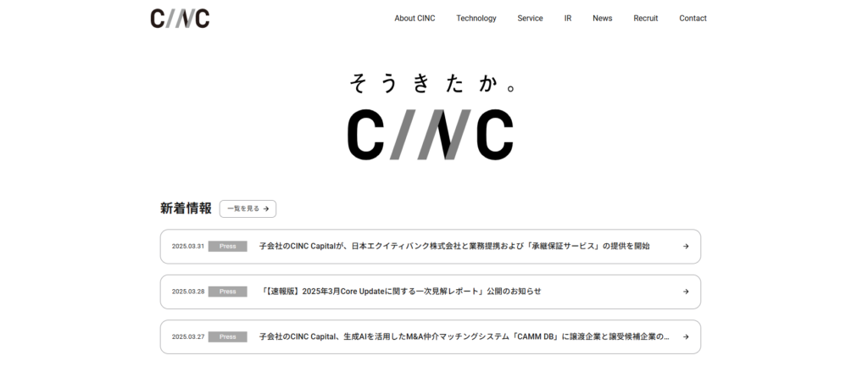Click the arrow on the 2025.03.31 news row
The width and height of the screenshot is (868, 389).
click(x=685, y=247)
